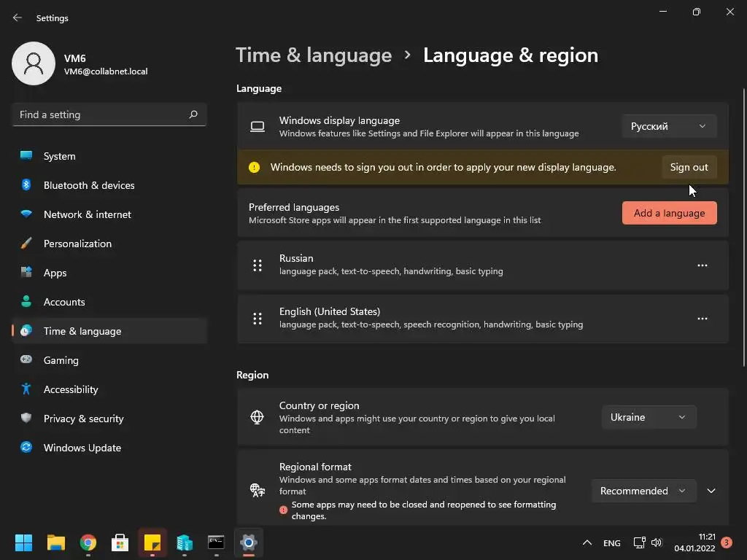
Task: Click the Gaming controller icon in sidebar
Action: coord(26,359)
